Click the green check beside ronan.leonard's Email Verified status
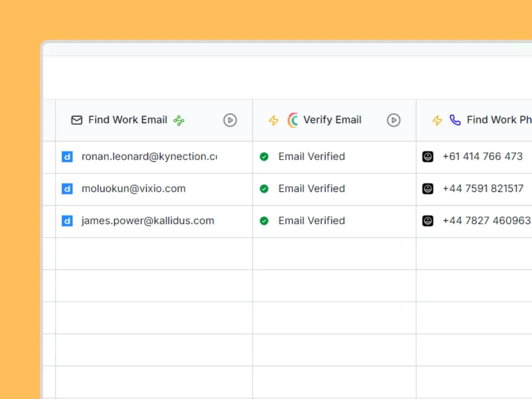Image resolution: width=532 pixels, height=399 pixels. click(x=264, y=156)
